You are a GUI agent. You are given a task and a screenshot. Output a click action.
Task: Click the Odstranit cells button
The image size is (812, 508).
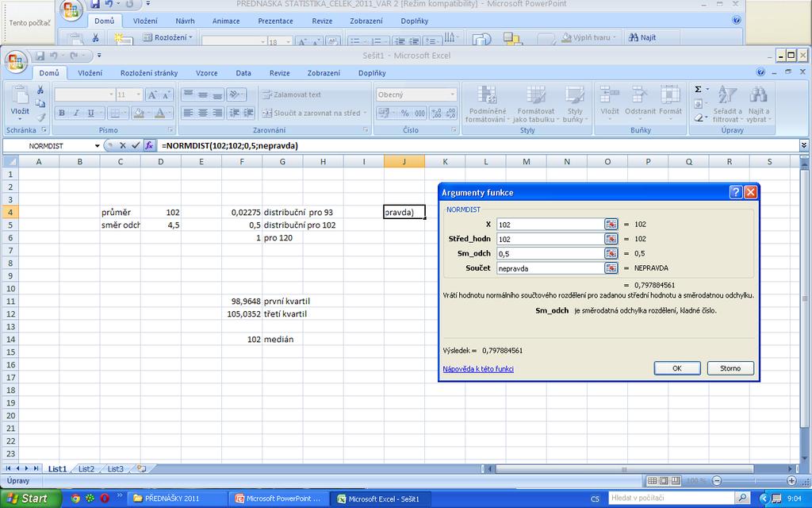(x=640, y=101)
